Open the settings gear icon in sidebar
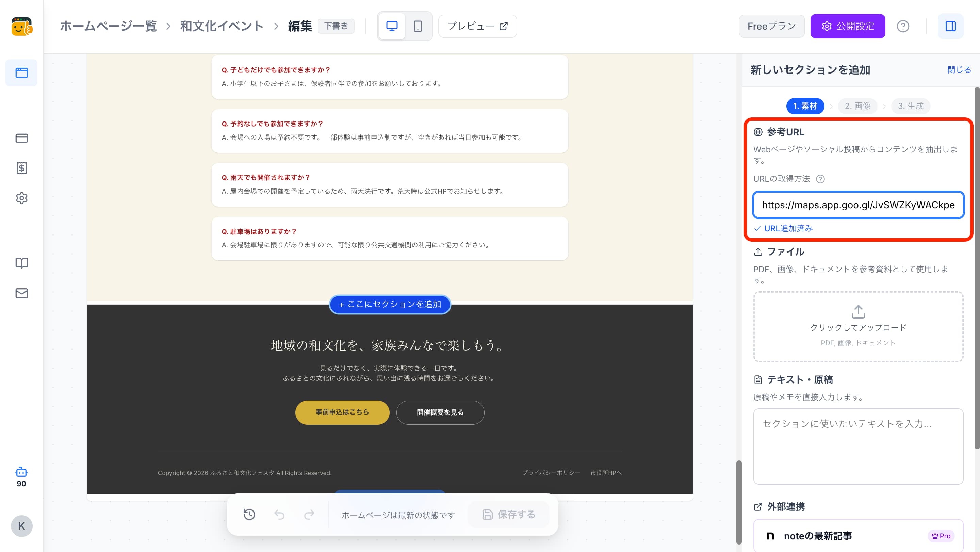This screenshot has height=552, width=980. [x=22, y=198]
